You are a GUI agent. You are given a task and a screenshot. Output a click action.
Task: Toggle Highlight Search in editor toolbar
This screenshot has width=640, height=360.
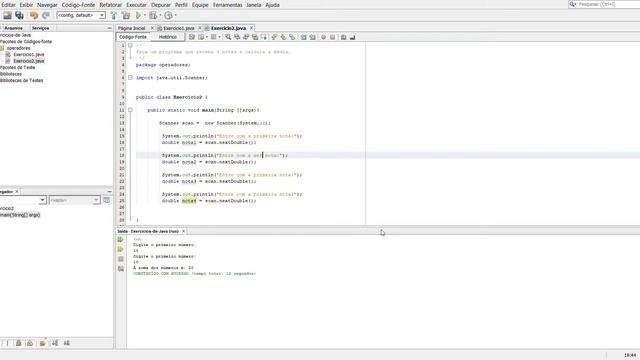[x=255, y=37]
